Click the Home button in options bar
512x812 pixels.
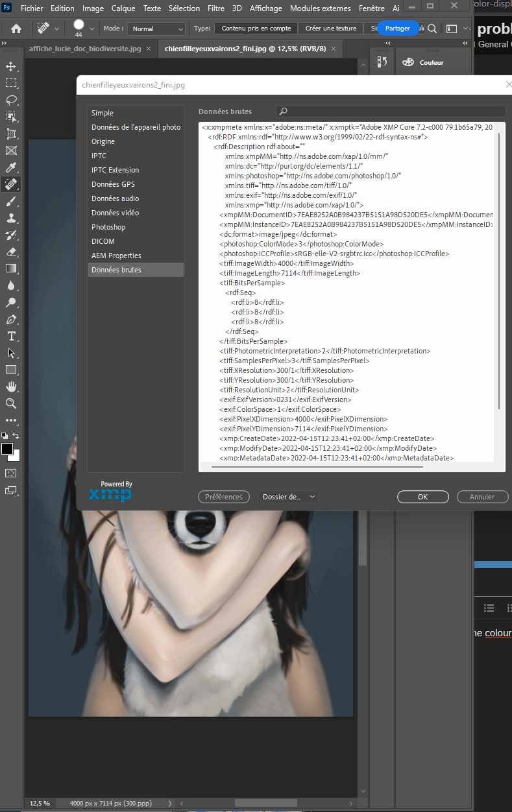[16, 29]
